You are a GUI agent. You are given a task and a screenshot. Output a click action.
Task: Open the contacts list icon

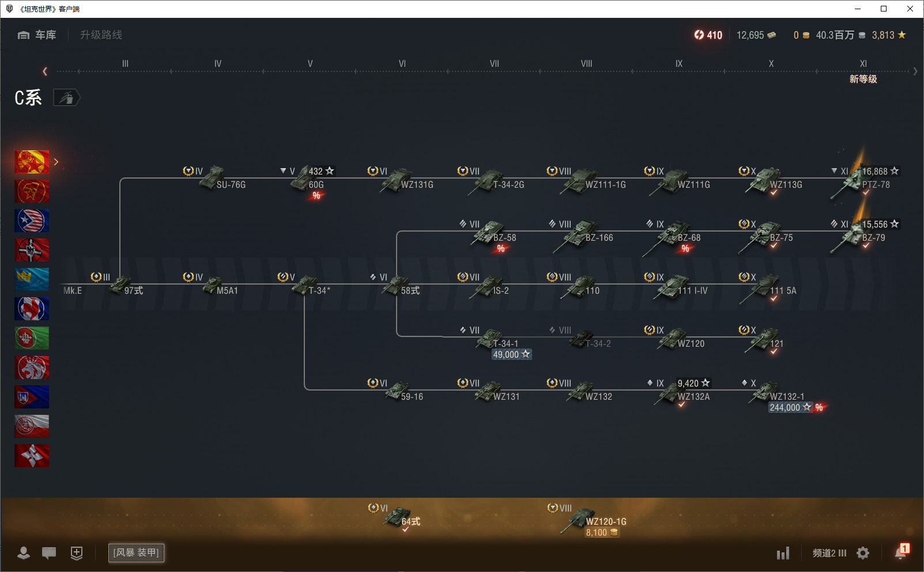[x=24, y=553]
